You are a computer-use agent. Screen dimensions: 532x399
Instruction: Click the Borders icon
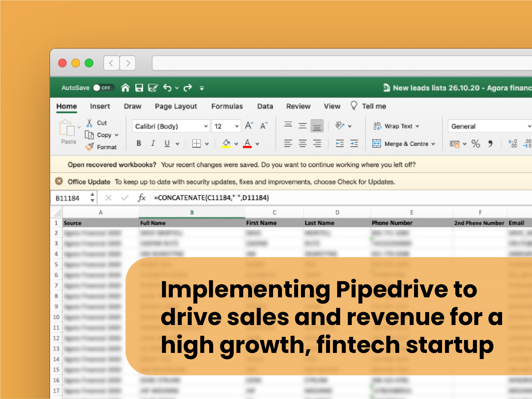pyautogui.click(x=196, y=143)
